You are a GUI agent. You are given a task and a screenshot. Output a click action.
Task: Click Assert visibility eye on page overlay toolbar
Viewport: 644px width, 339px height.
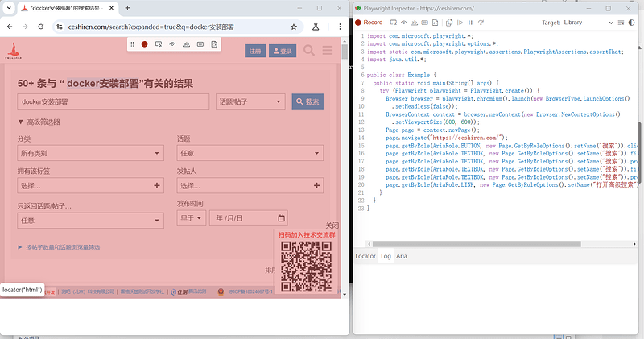tap(172, 44)
